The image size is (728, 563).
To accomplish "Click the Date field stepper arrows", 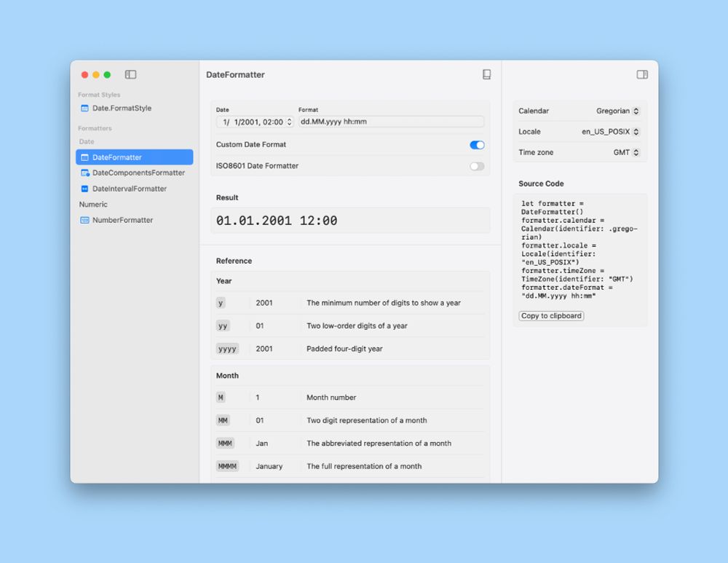I will point(289,122).
